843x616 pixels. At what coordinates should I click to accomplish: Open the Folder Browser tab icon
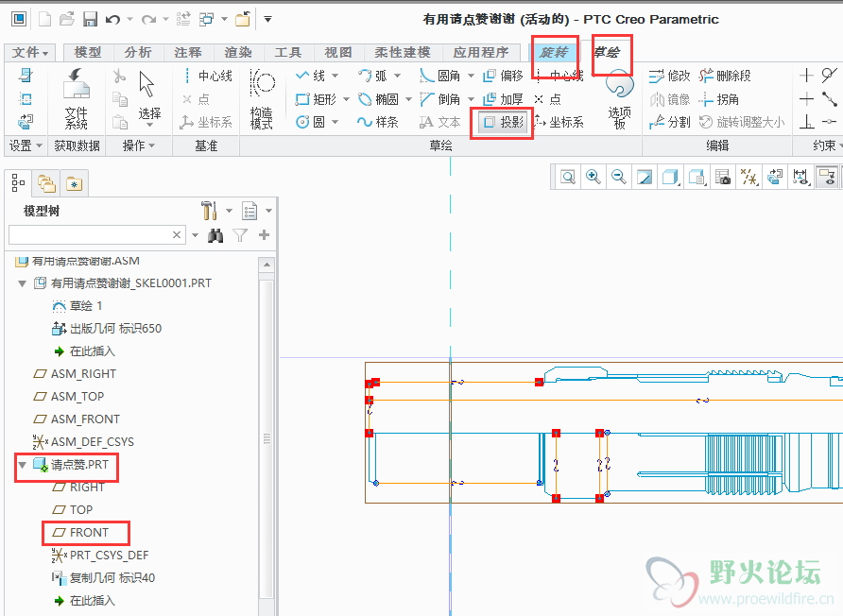(x=46, y=184)
